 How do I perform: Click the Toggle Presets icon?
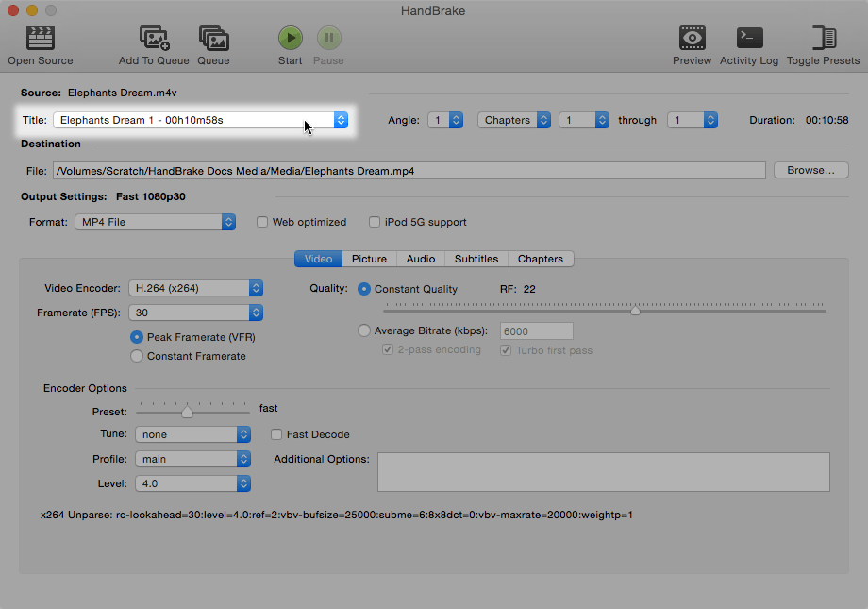pos(823,39)
